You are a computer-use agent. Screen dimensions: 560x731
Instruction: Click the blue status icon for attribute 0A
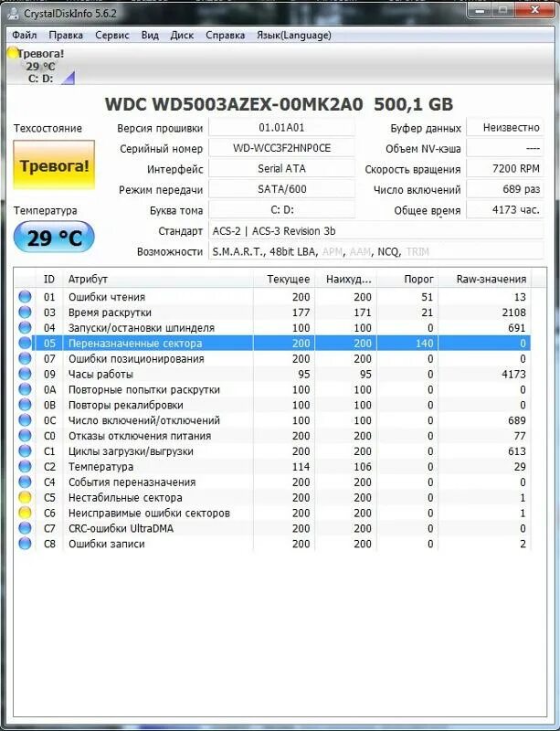point(25,389)
